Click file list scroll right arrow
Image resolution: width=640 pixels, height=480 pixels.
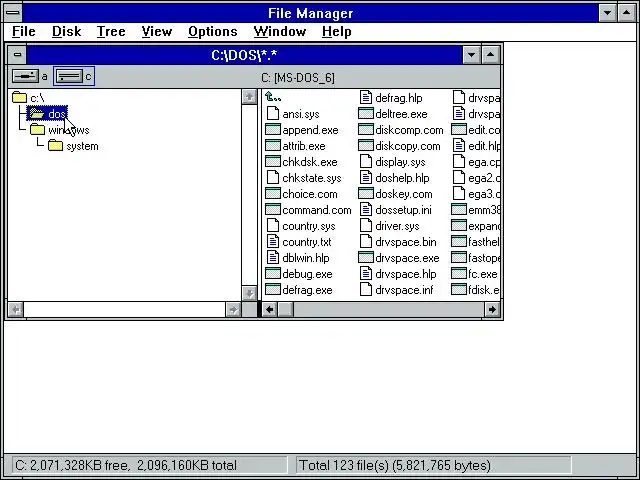[492, 309]
